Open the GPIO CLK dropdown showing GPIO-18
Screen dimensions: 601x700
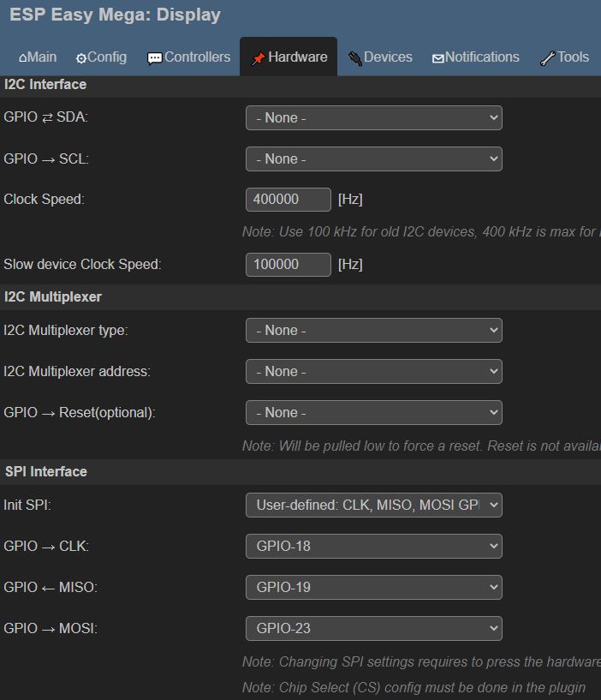374,546
